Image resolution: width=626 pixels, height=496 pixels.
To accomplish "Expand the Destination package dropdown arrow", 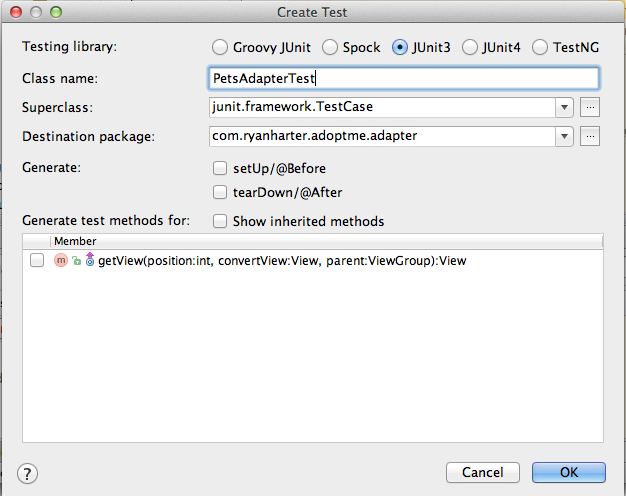I will pyautogui.click(x=564, y=136).
